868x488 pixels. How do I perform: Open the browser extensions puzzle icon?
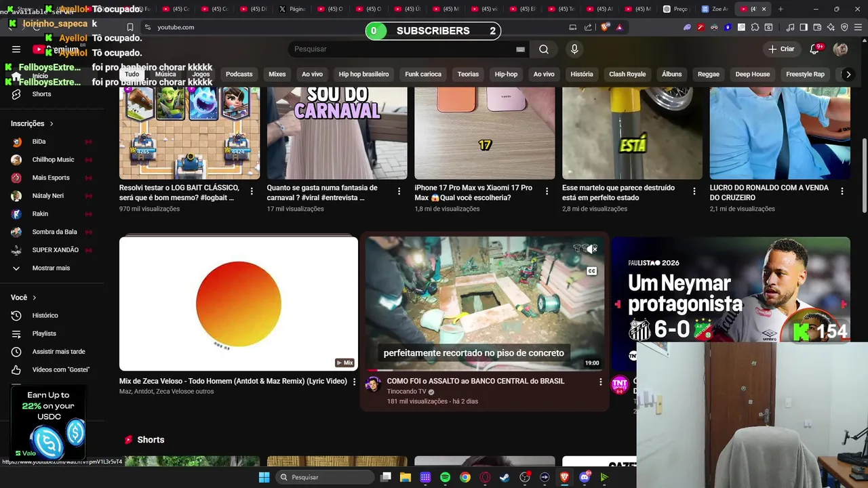755,27
